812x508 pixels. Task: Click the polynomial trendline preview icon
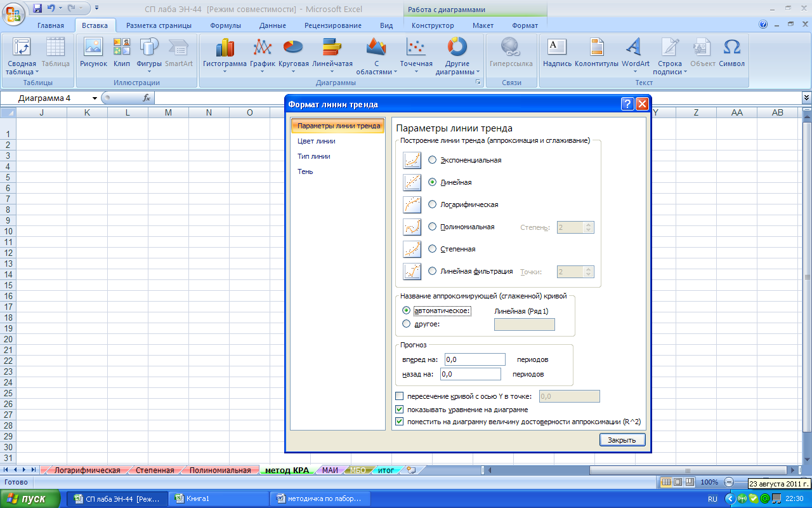412,227
